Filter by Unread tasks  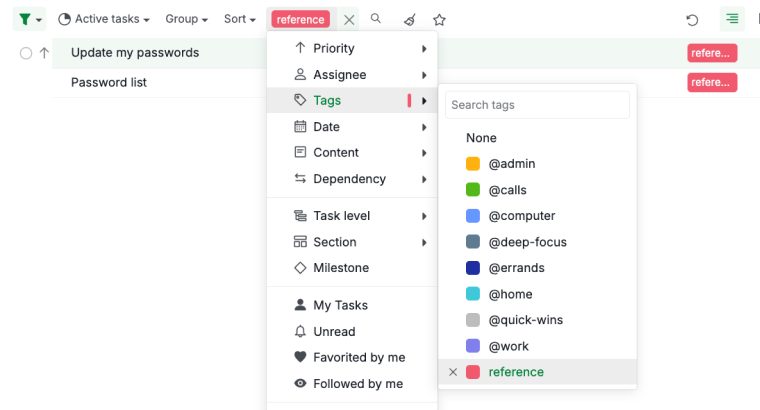click(352, 331)
